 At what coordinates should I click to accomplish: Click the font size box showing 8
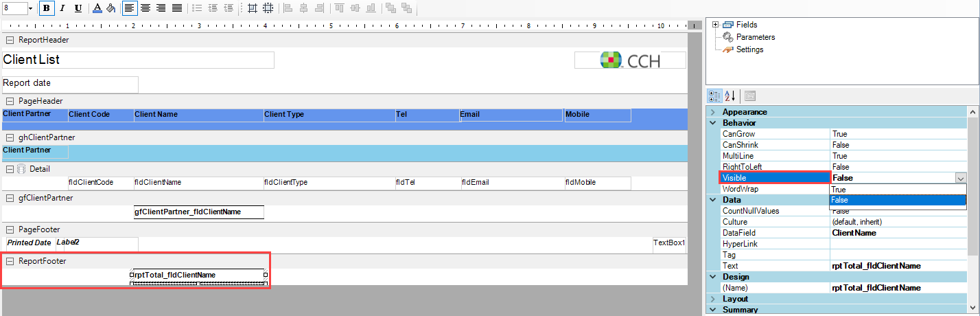[14, 8]
